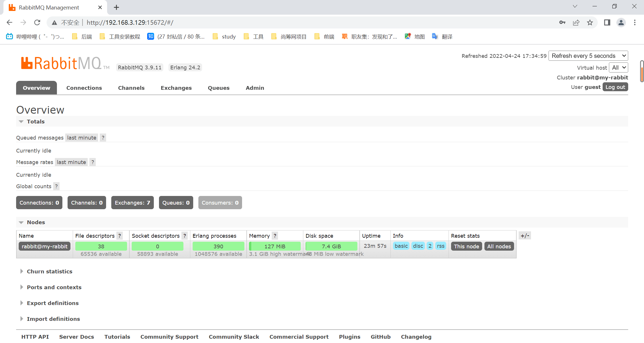This screenshot has width=644, height=343.
Task: Click the page vertical scrollbar
Action: tap(642, 71)
